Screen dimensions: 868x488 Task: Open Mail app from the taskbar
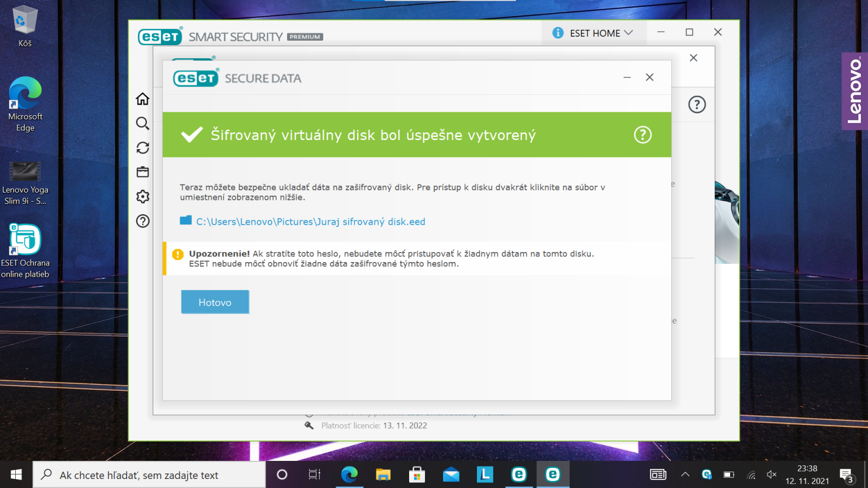point(451,474)
